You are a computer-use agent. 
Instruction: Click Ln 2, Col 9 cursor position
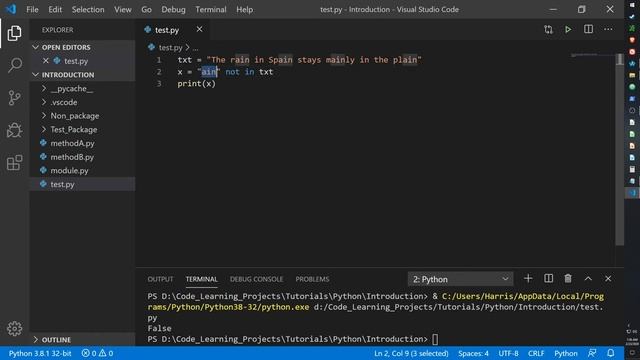(x=411, y=353)
